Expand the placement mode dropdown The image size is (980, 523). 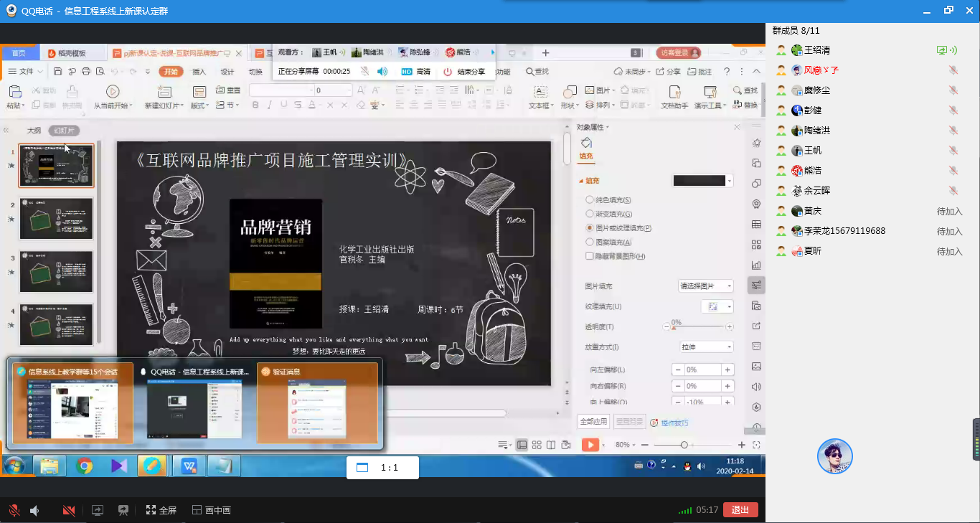(706, 347)
